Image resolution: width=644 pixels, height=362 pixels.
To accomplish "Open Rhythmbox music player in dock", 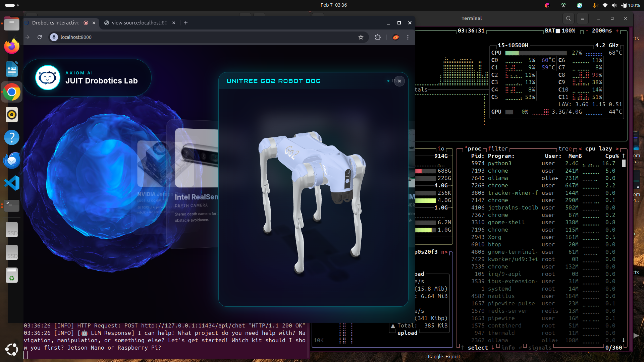I will [x=12, y=115].
